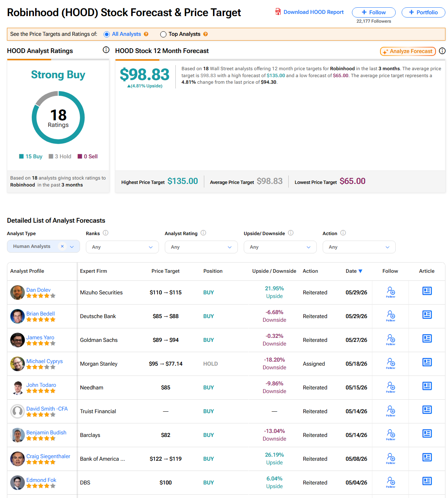Click info icon next to Analyst Rating label
Viewport: 448px width, 498px height.
(204, 233)
